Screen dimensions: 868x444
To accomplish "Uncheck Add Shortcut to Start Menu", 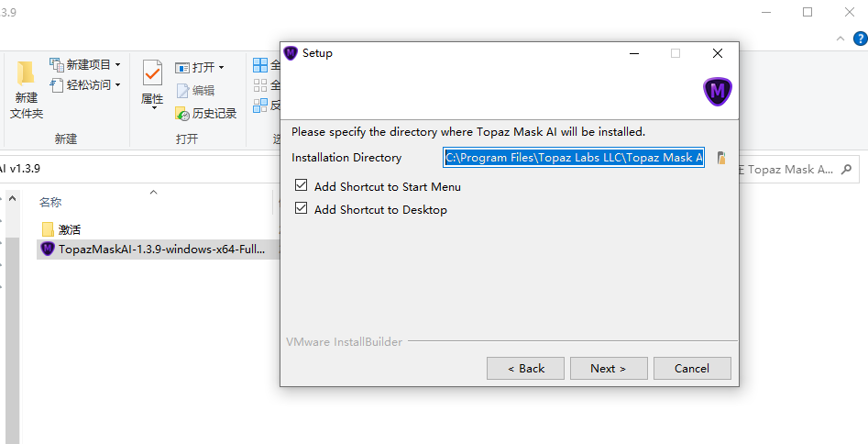I will pos(302,185).
